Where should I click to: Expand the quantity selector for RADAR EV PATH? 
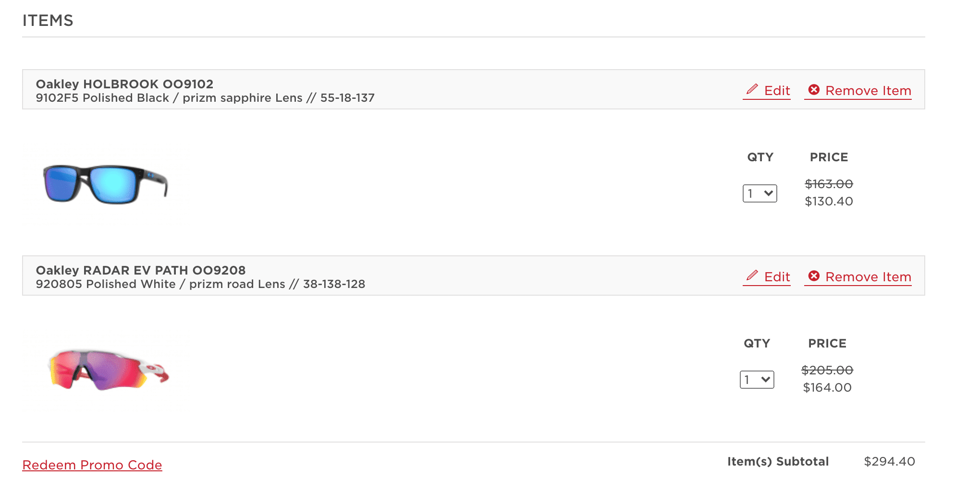[757, 380]
